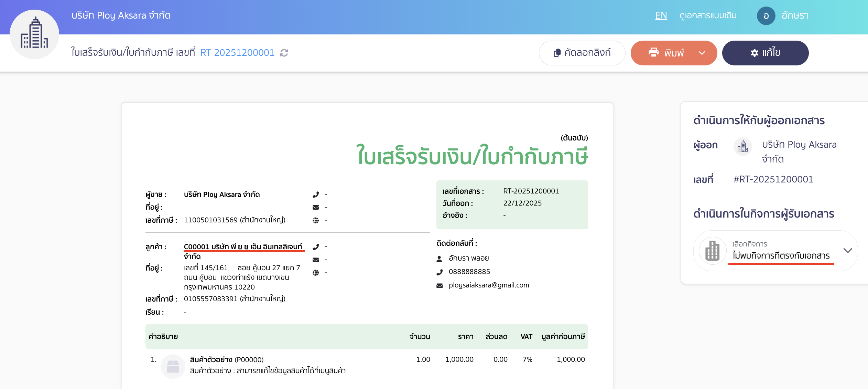Click the globe website icon near seller info
The width and height of the screenshot is (868, 389).
(316, 220)
